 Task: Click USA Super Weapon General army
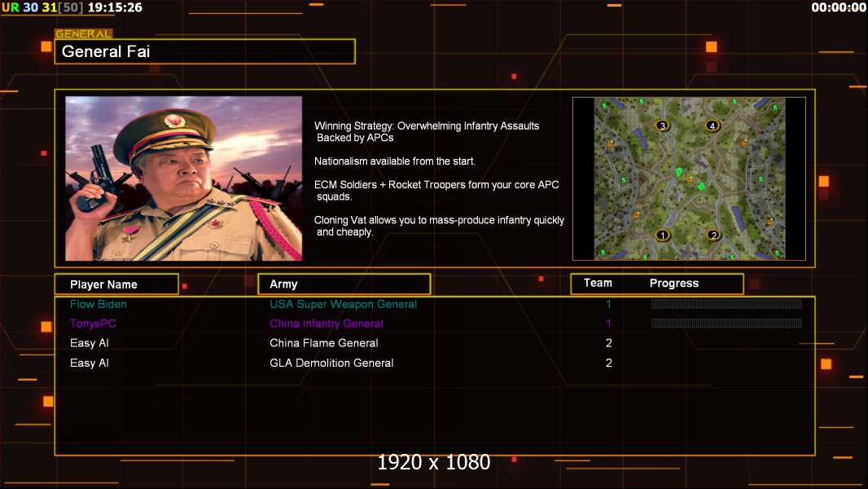(344, 304)
